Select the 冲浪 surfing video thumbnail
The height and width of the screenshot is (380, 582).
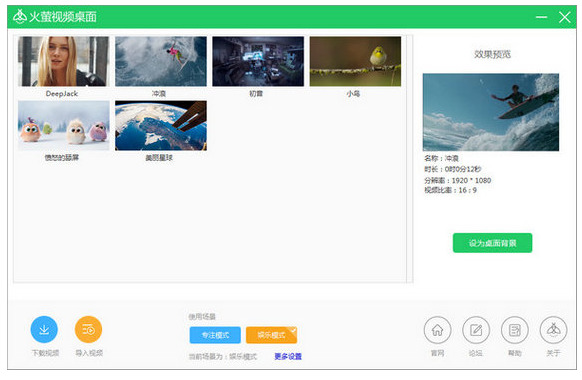(161, 61)
